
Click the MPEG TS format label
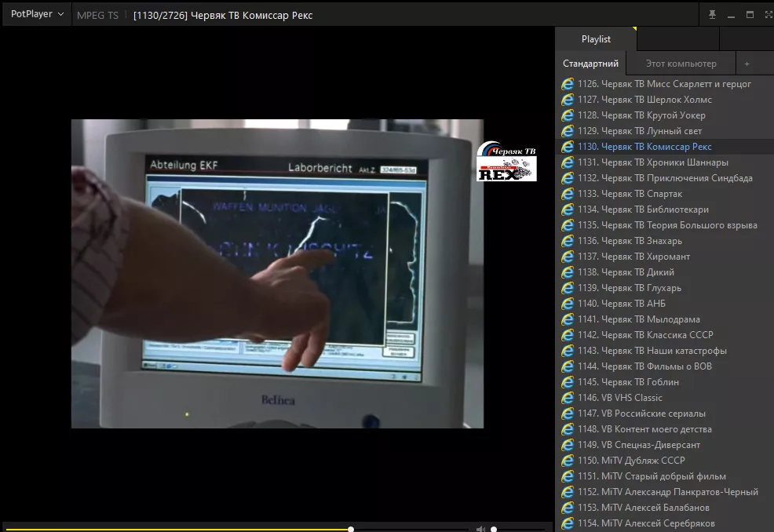tap(98, 15)
